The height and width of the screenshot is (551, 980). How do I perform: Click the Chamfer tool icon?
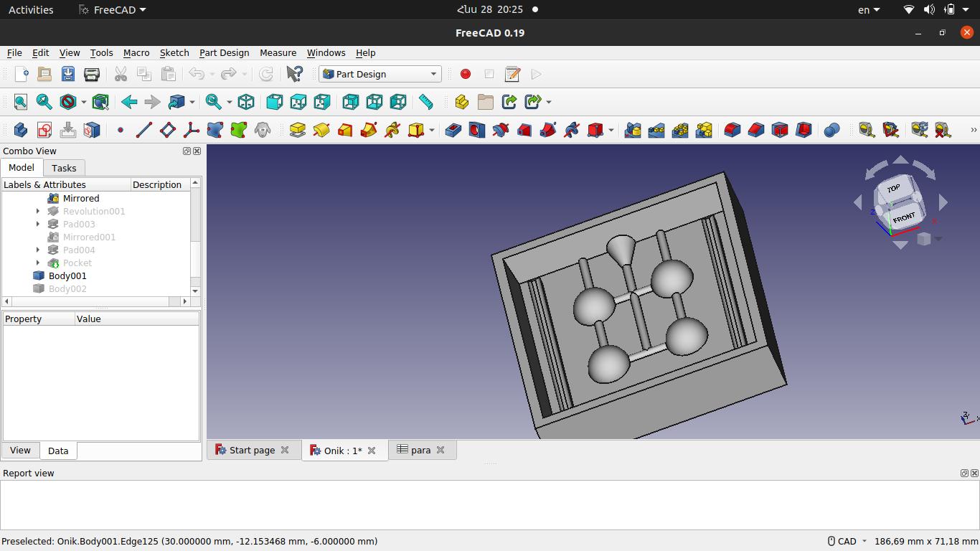(x=756, y=130)
